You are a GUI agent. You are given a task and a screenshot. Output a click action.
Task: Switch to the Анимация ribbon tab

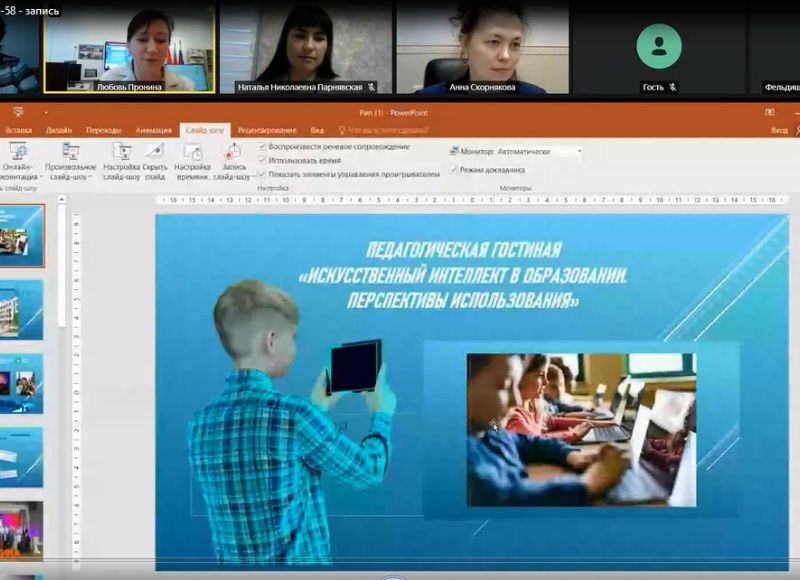click(x=153, y=130)
